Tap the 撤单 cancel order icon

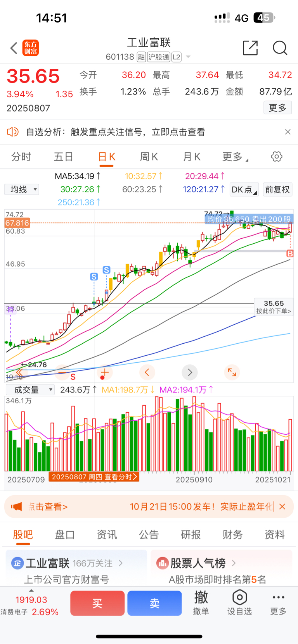tap(201, 597)
